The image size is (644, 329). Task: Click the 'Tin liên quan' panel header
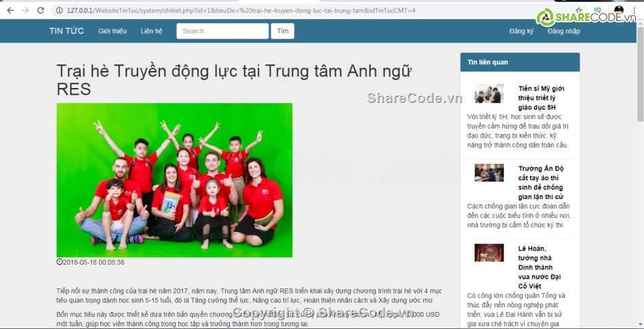tap(520, 62)
